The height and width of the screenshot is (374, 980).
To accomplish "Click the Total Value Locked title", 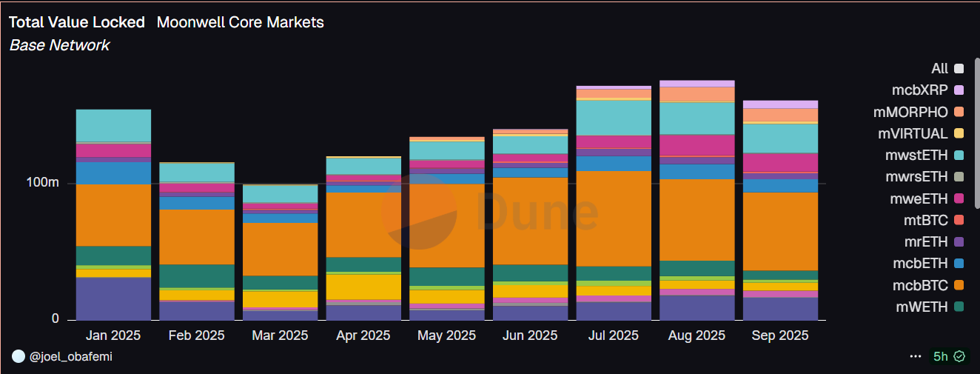I will tap(77, 22).
